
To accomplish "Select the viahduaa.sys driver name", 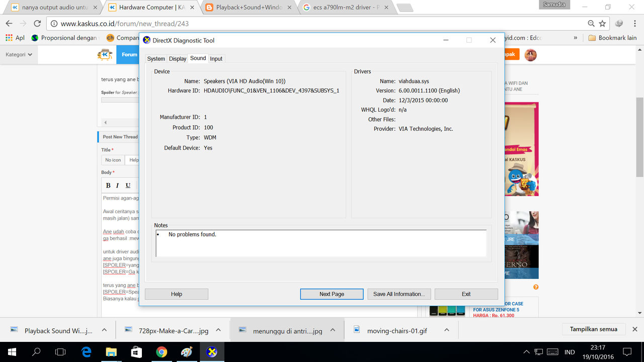I will (414, 81).
